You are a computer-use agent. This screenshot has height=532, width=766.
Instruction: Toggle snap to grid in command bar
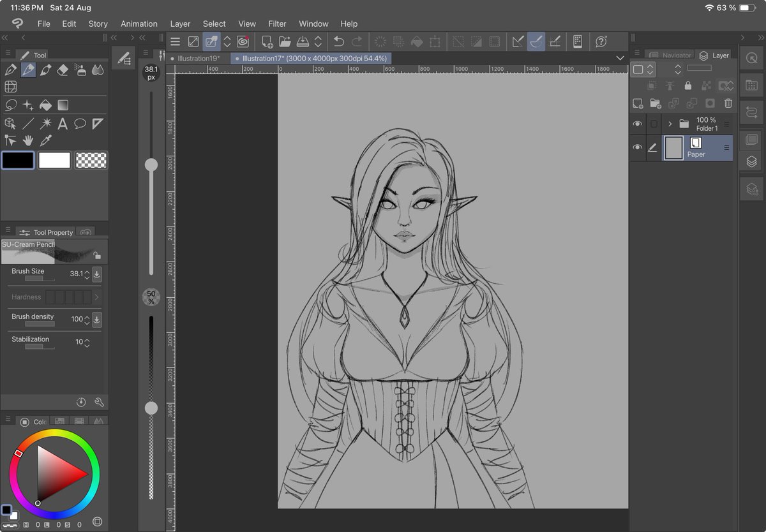click(555, 41)
